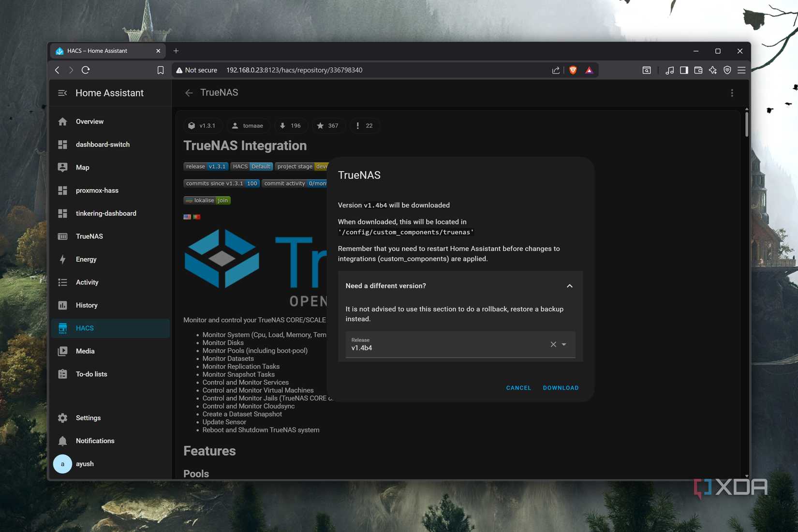
Task: Click the HACS Default badge
Action: (x=251, y=166)
